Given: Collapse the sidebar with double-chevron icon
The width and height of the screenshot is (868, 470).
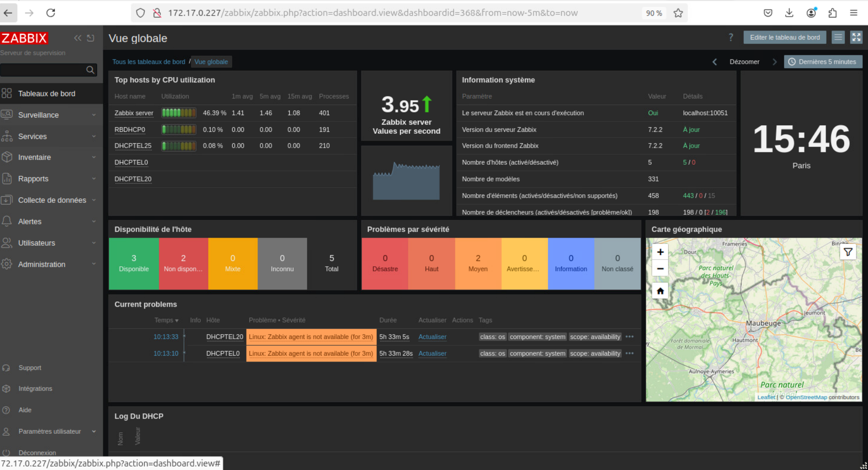Looking at the screenshot, I should 78,38.
